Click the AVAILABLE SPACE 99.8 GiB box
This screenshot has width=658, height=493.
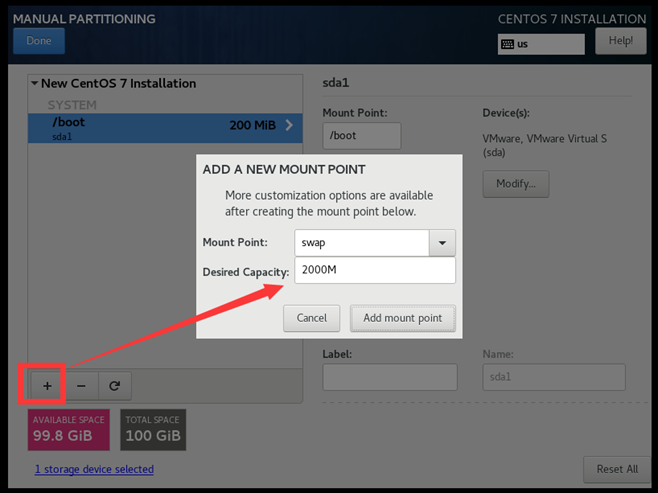pyautogui.click(x=69, y=430)
